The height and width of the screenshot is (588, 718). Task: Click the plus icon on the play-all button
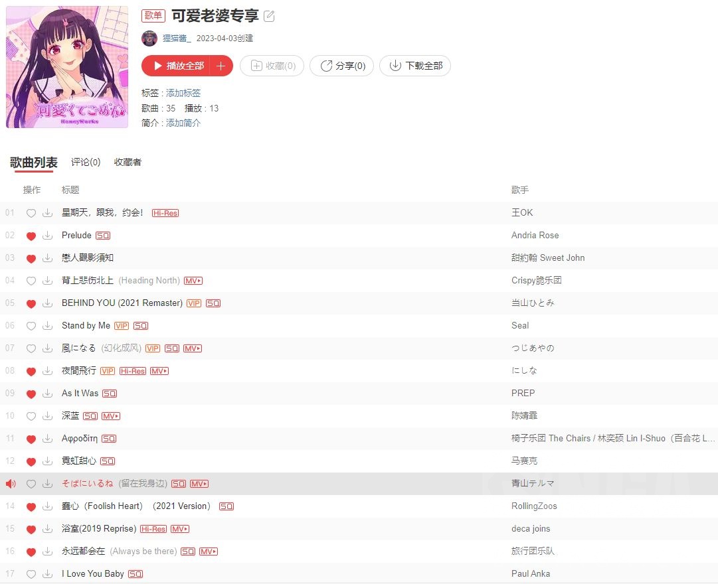click(x=221, y=66)
